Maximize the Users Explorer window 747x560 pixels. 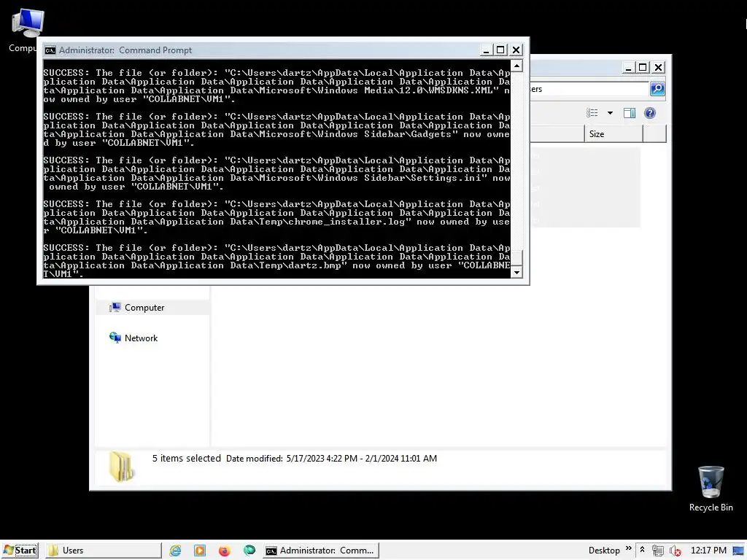[643, 68]
